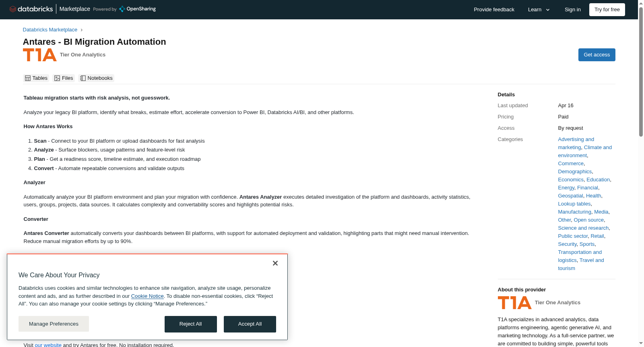
Task: Click the scrollbar down arrow
Action: (x=641, y=343)
